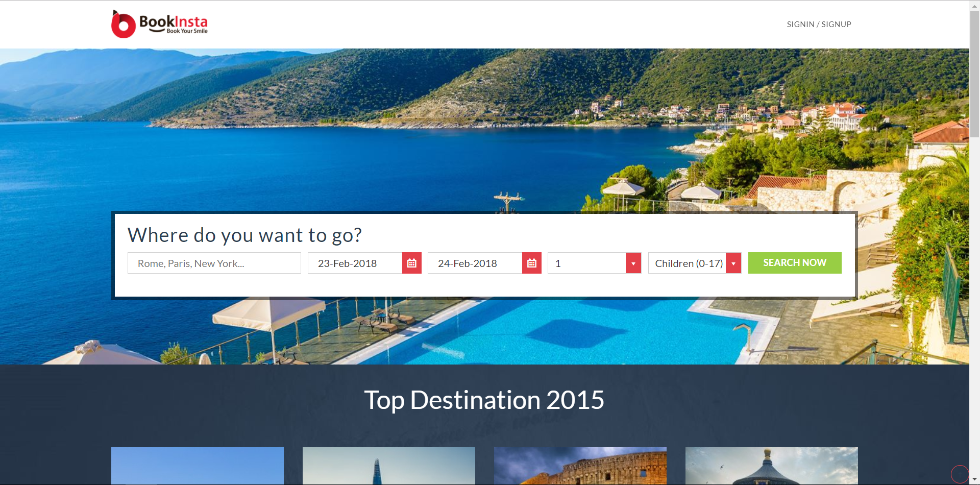The height and width of the screenshot is (485, 980).
Task: Click the SEARCH NOW button
Action: [x=795, y=263]
